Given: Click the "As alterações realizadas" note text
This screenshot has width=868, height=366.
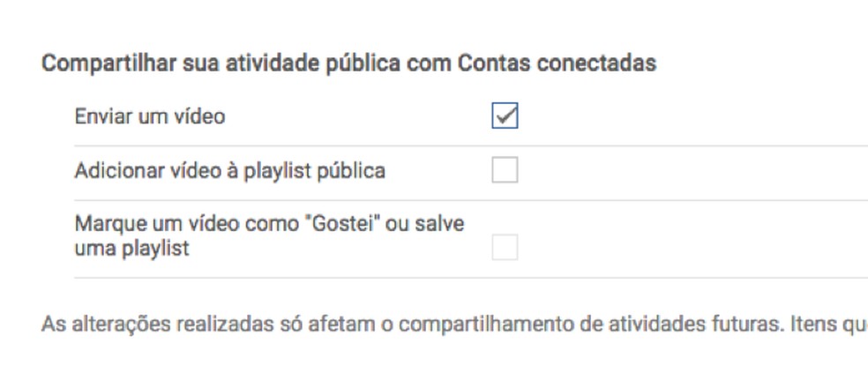Looking at the screenshot, I should (x=137, y=324).
